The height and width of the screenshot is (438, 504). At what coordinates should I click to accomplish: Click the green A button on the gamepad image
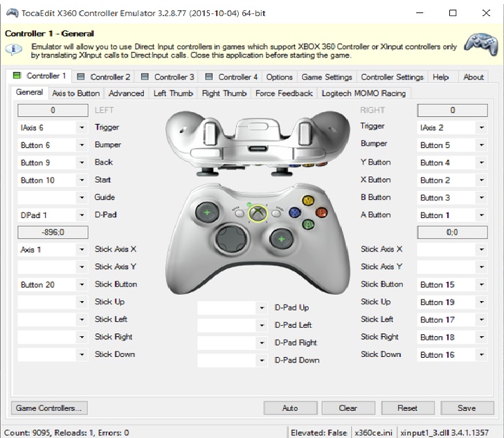pos(308,224)
